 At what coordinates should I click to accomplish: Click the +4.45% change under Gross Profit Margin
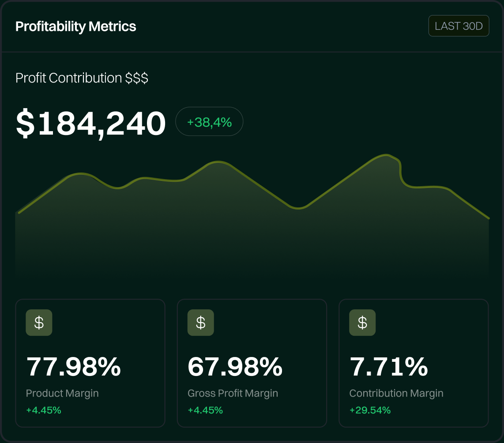pyautogui.click(x=205, y=410)
